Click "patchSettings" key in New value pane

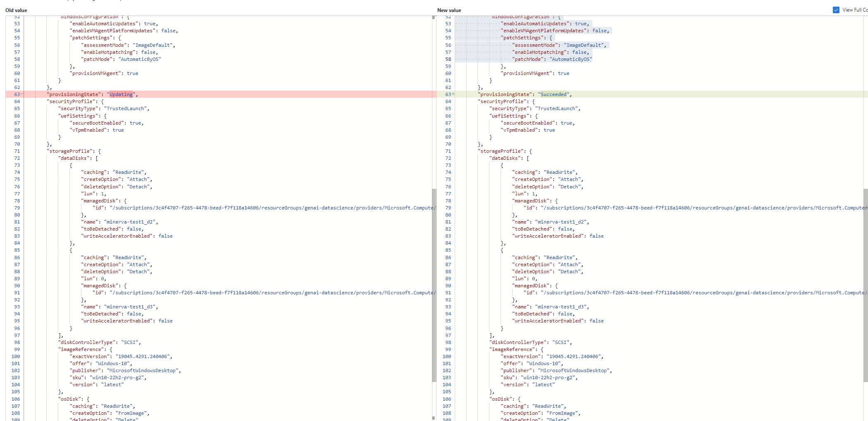pyautogui.click(x=522, y=38)
